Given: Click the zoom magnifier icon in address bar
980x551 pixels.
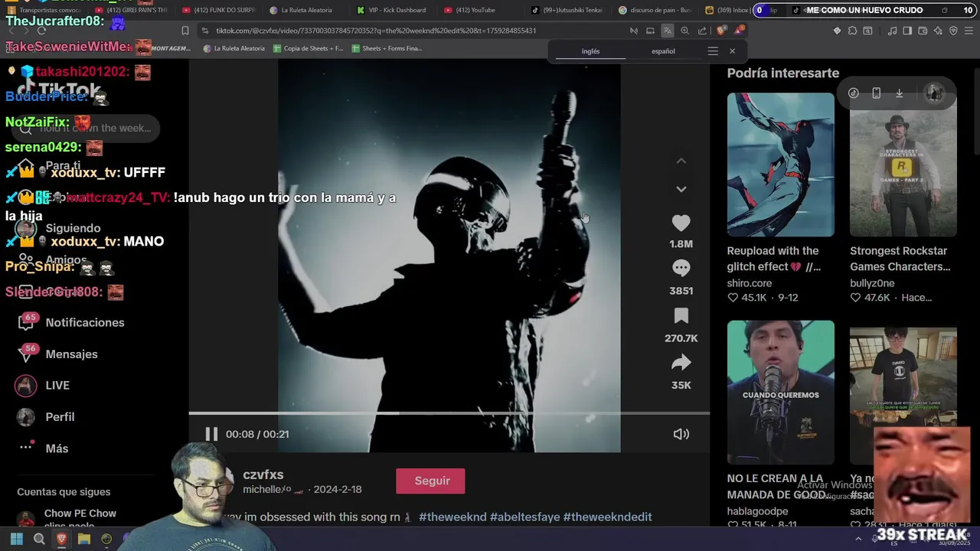Looking at the screenshot, I should [x=685, y=31].
